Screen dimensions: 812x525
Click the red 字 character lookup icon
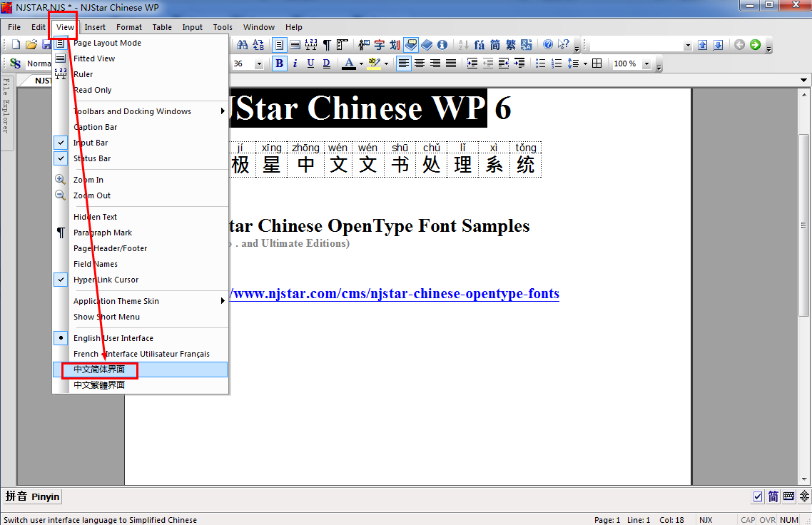click(380, 45)
